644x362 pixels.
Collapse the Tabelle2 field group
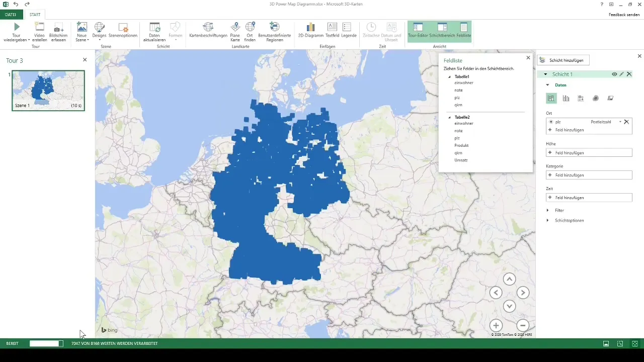click(x=449, y=117)
